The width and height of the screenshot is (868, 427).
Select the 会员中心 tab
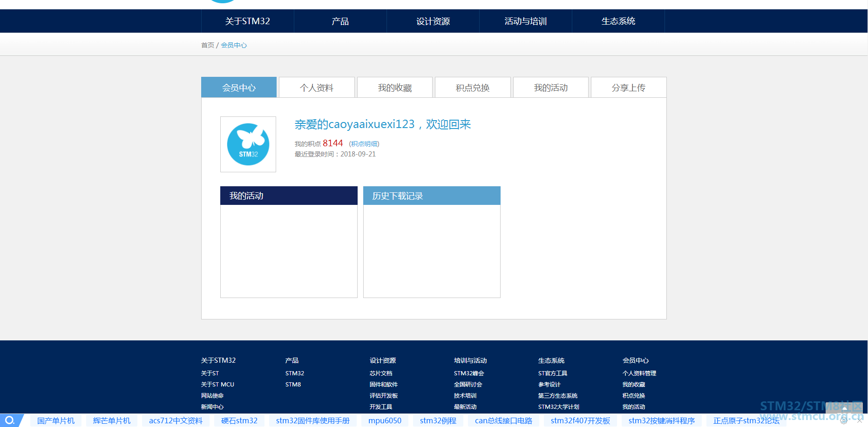tap(239, 88)
